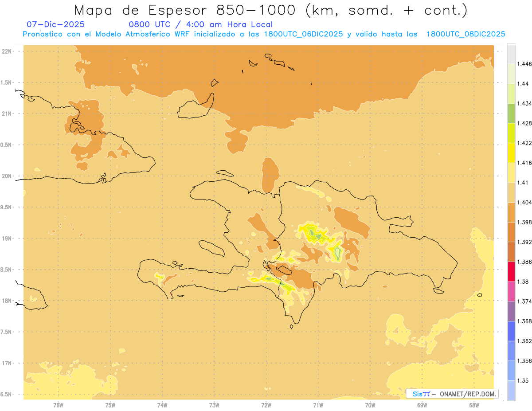The width and height of the screenshot is (532, 411).
Task: Click the 19N latitude axis label
Action: coord(8,238)
